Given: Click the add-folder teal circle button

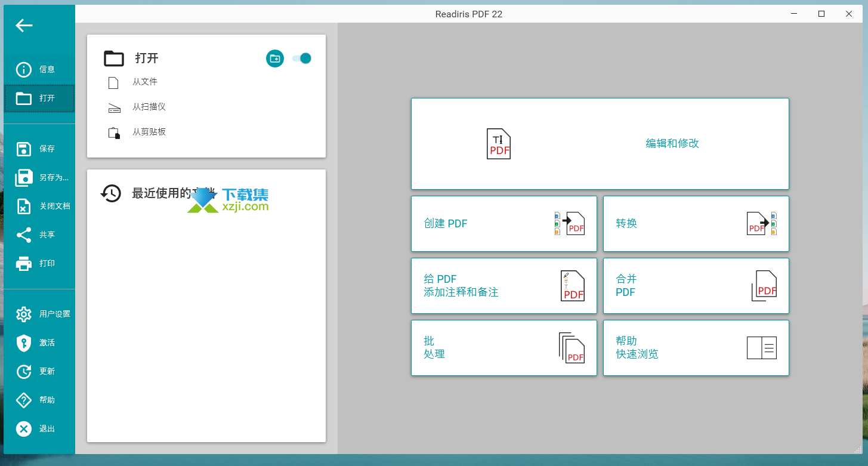Looking at the screenshot, I should pos(275,58).
